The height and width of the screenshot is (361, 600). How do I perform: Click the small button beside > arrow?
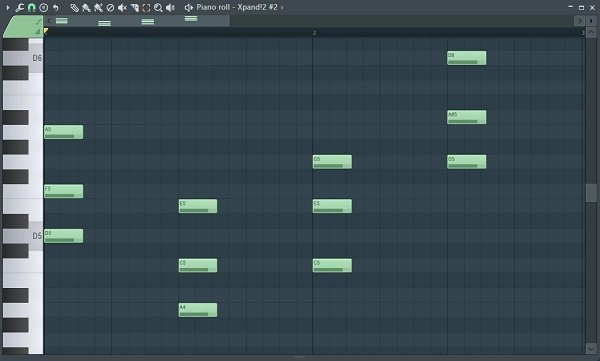[592, 21]
